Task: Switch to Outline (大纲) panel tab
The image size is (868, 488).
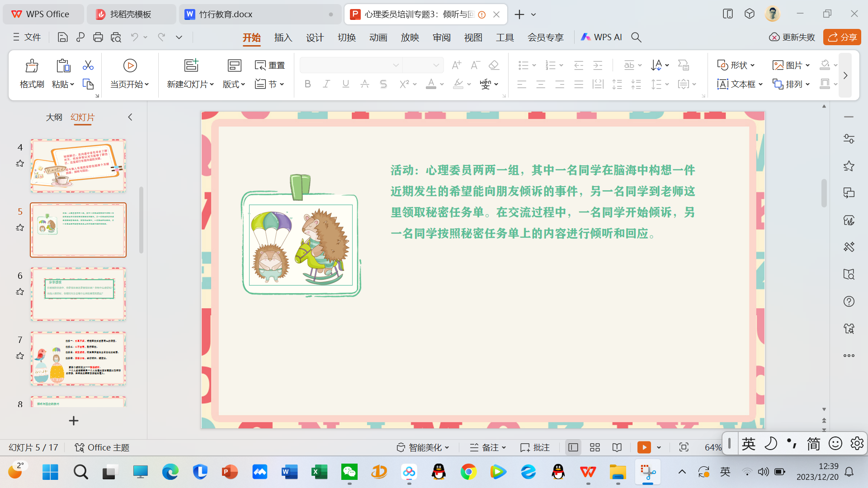Action: 54,117
